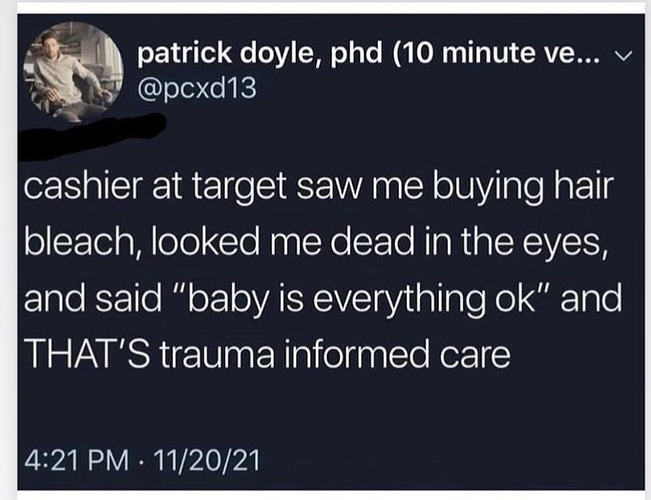Open the patrick doyle, phd display name
Image resolution: width=651 pixels, height=500 pixels.
[x=259, y=54]
